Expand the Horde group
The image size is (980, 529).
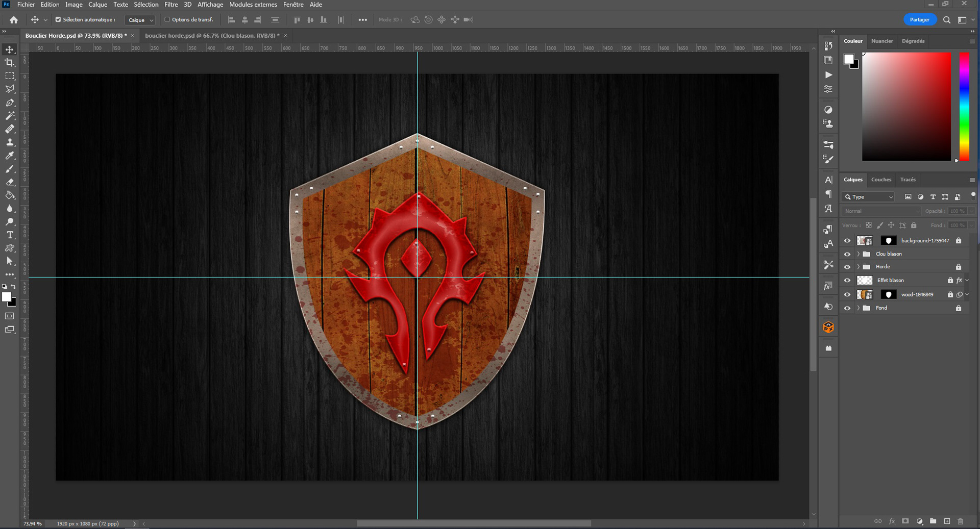[x=859, y=267]
